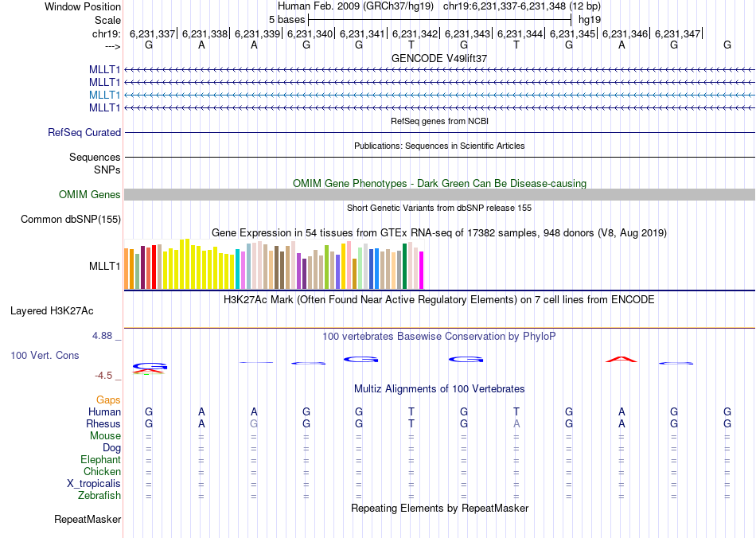Click the RepeatMasker track label
The height and width of the screenshot is (538, 756).
point(88,519)
